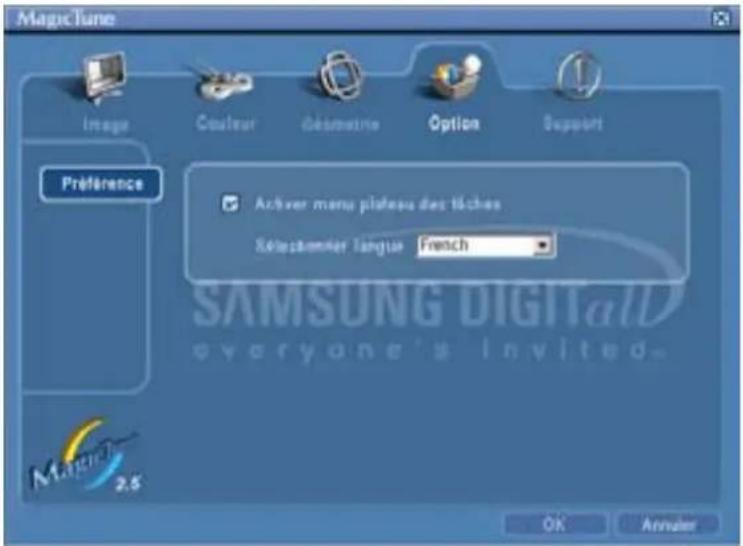Screen dimensions: 743x546
Task: Select the Préférence sidebar button
Action: (x=101, y=184)
